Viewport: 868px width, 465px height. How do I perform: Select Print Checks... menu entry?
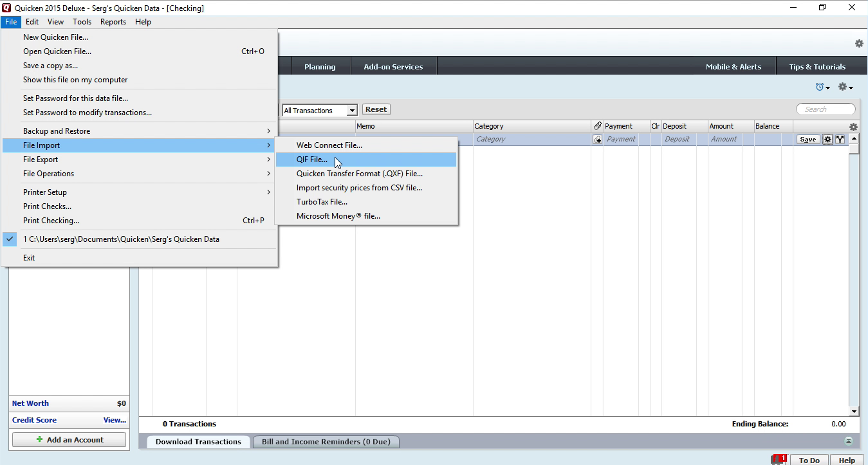pyautogui.click(x=140, y=206)
